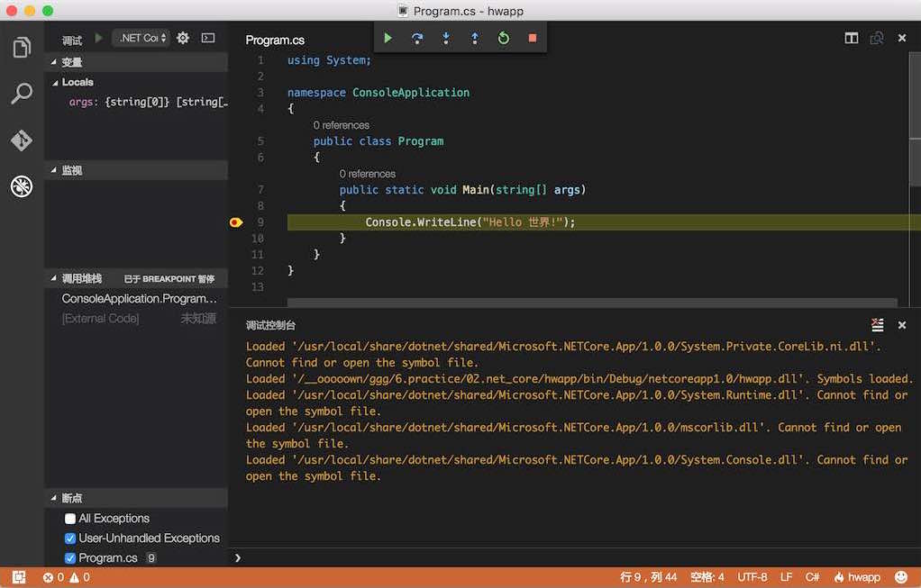Collapse the Locals variables section
921x588 pixels.
(x=77, y=82)
